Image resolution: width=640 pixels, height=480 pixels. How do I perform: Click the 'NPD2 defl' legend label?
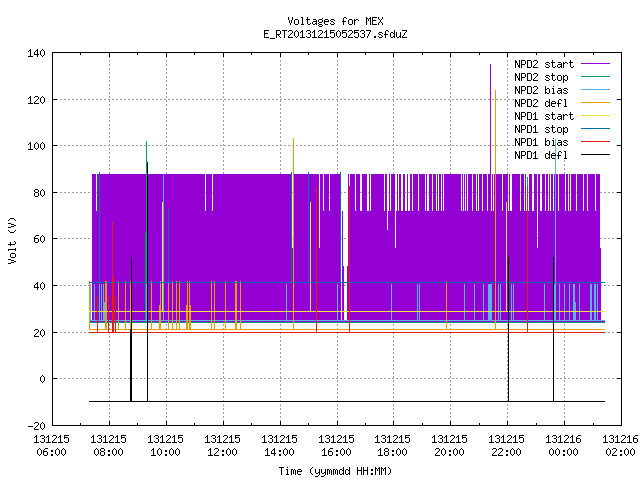tap(541, 103)
